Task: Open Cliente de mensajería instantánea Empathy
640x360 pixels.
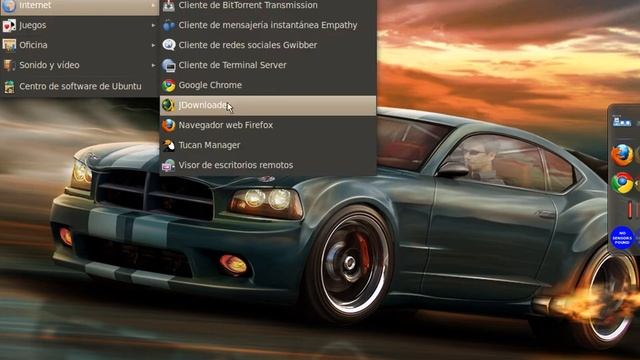Action: coord(268,25)
